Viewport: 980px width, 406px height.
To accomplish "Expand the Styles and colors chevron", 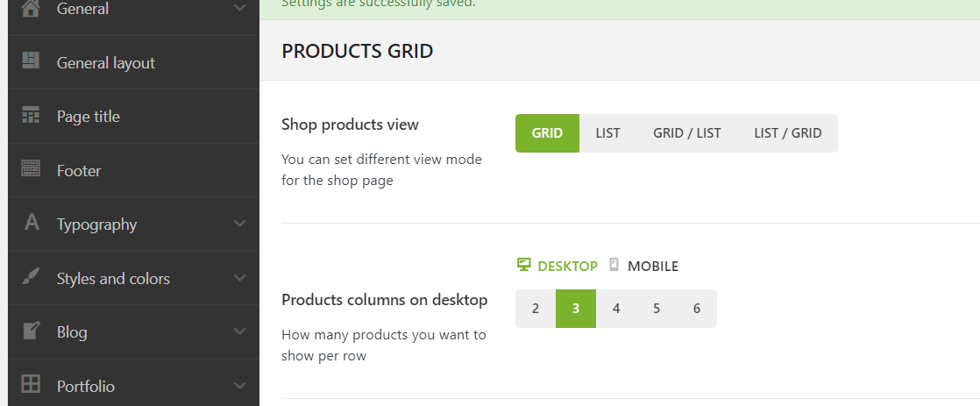I will 240,278.
